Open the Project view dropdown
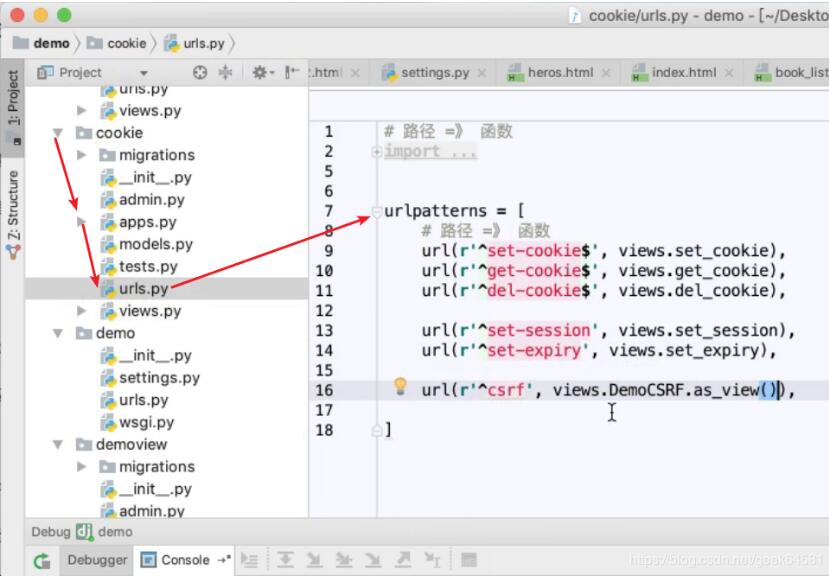 point(144,73)
